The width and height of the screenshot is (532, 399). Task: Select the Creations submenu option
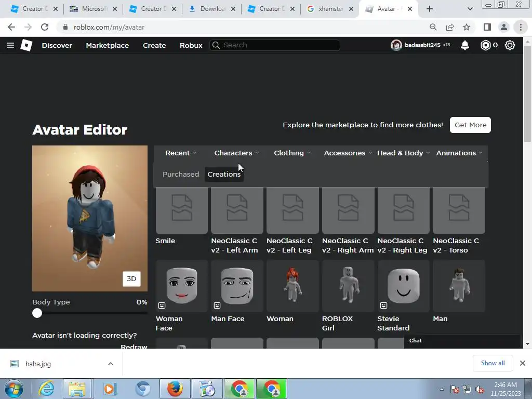[224, 174]
